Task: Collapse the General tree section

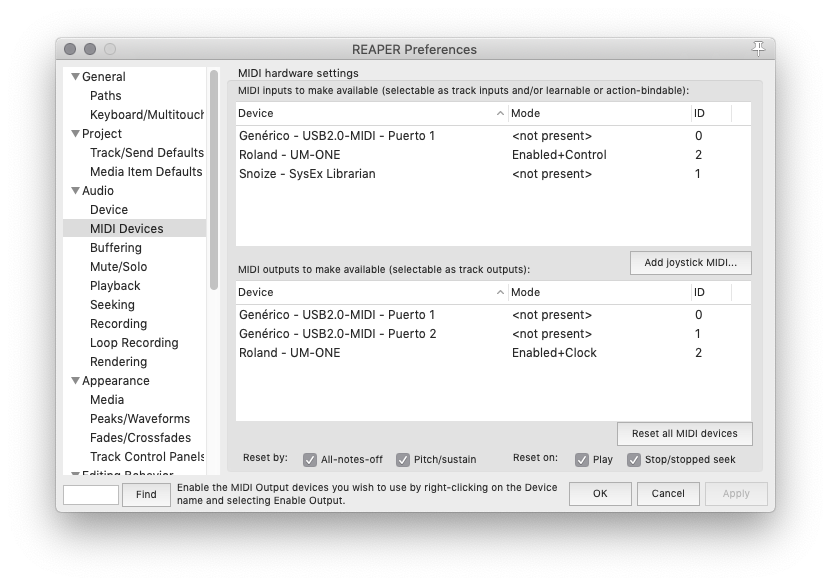Action: point(75,77)
